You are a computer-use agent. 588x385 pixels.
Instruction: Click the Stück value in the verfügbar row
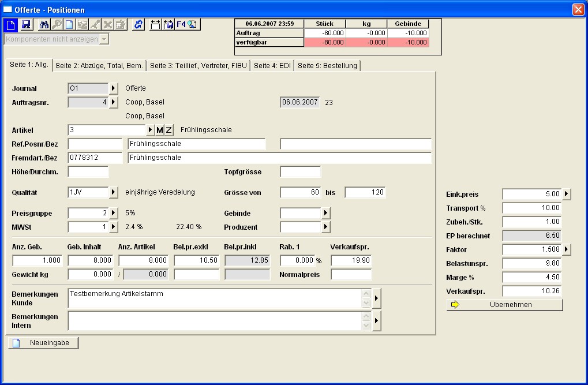coord(325,42)
